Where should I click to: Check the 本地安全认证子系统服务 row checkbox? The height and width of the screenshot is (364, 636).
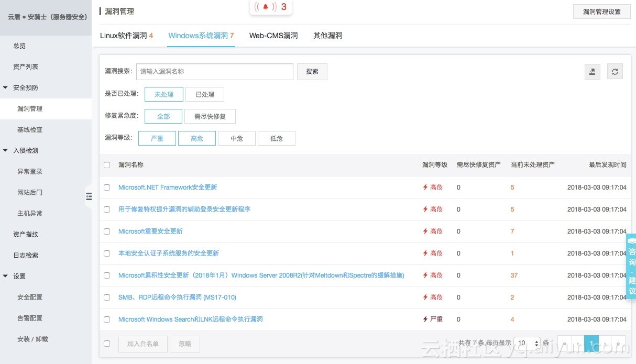107,253
